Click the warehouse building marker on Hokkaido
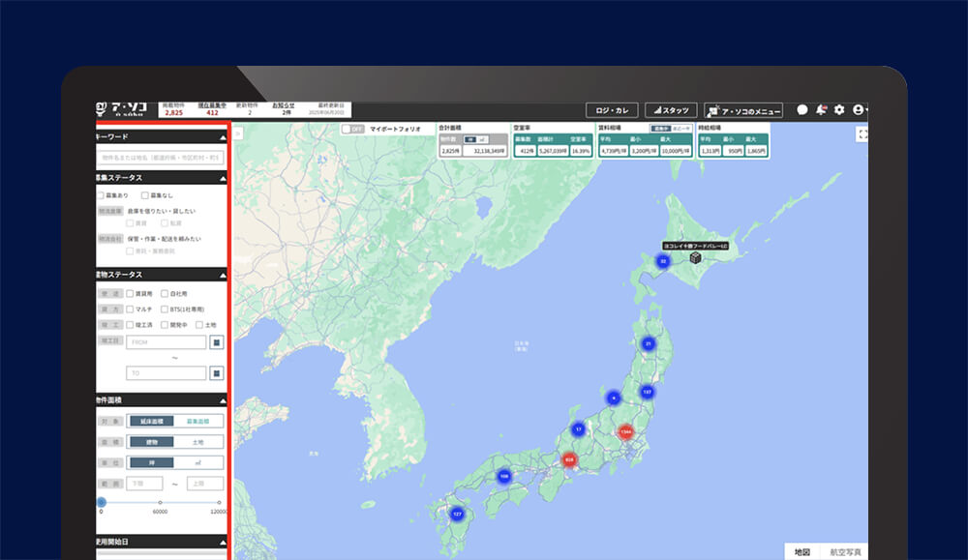968x560 pixels. 695,258
